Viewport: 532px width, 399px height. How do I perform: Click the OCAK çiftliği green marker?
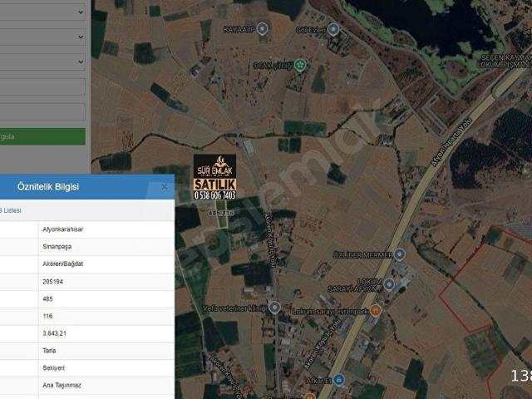pos(300,65)
